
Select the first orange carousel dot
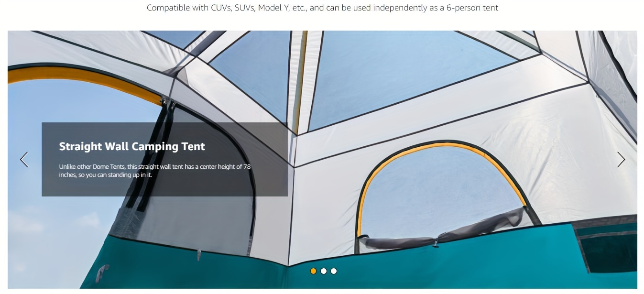click(x=313, y=271)
